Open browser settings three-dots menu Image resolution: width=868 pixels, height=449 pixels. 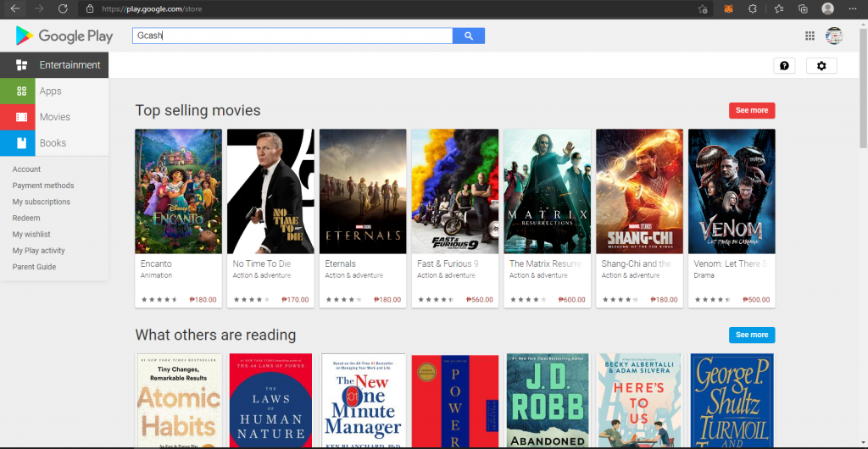(x=853, y=8)
